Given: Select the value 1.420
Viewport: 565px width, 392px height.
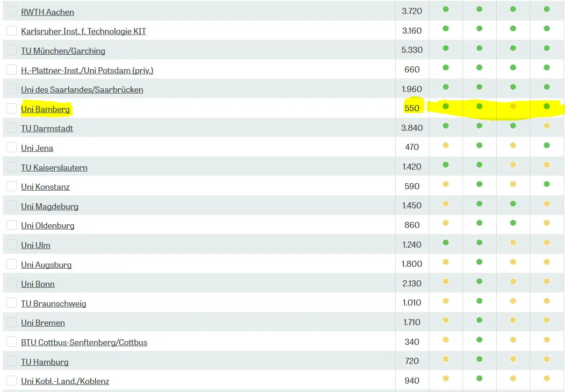Looking at the screenshot, I should 412,167.
